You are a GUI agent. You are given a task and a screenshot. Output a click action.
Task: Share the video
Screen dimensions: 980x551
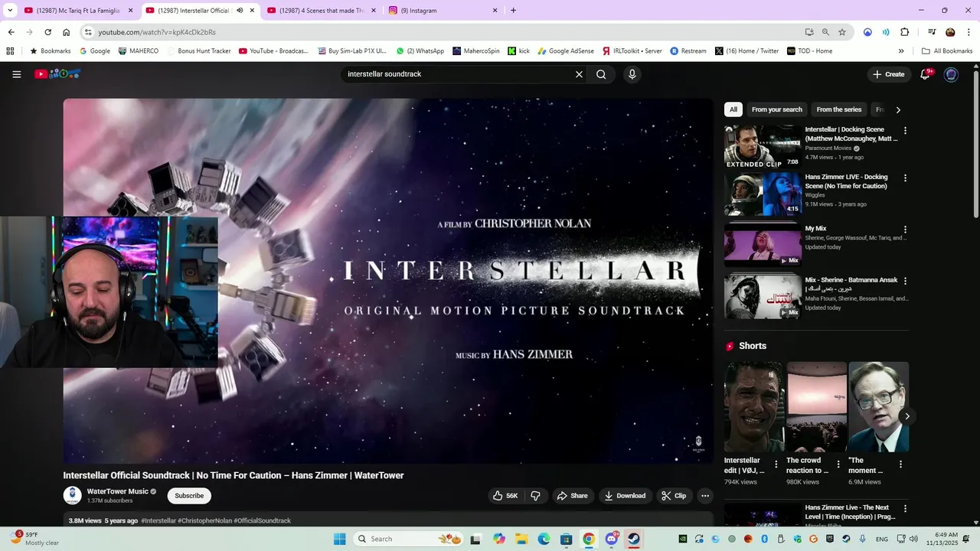(x=572, y=496)
